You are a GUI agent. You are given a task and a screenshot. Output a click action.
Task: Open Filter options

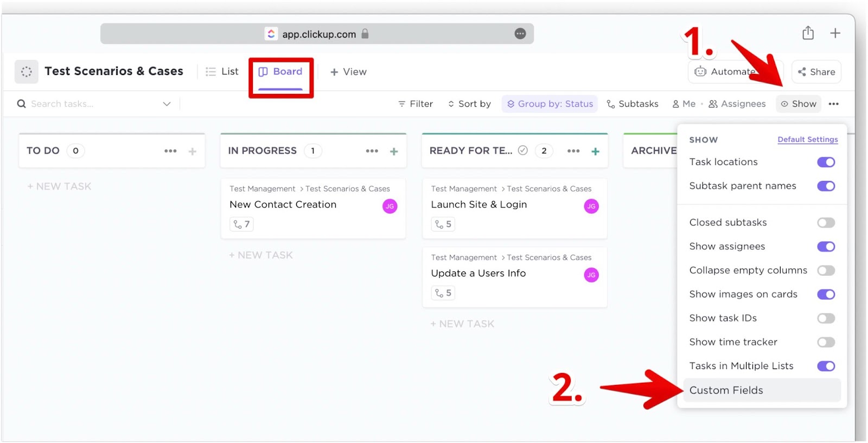[x=416, y=104]
